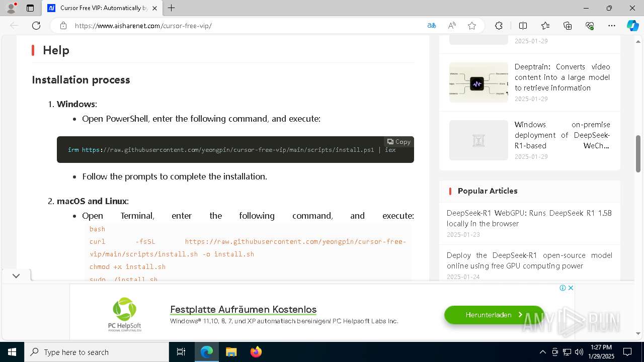Launch Firefox from the taskbar

256,352
